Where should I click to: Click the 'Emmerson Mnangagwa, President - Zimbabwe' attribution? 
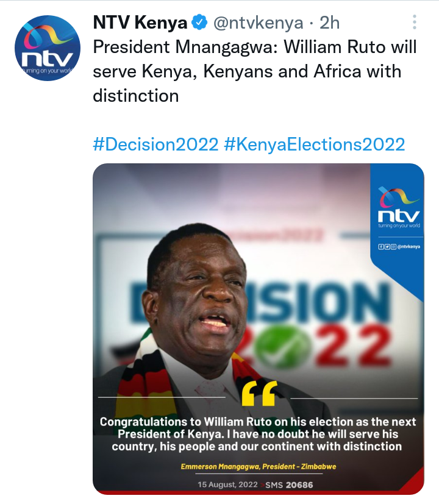(x=259, y=466)
